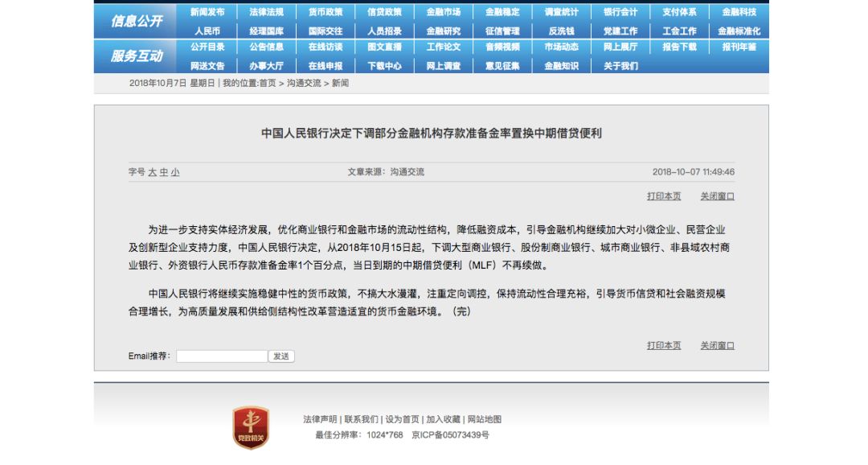868x465 pixels.
Task: Select 征信管理 navigation entry
Action: pyautogui.click(x=502, y=31)
